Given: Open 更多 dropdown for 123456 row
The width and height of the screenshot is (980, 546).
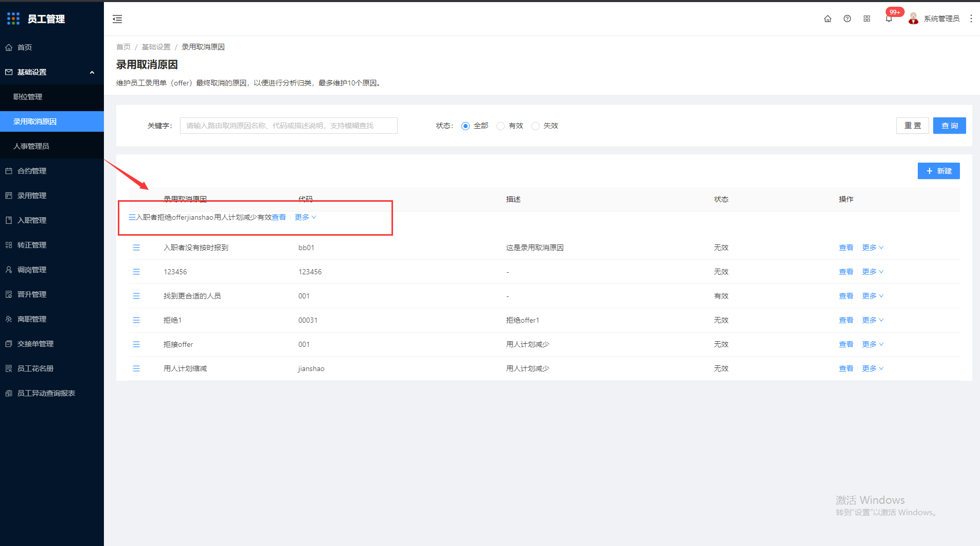Looking at the screenshot, I should 872,272.
